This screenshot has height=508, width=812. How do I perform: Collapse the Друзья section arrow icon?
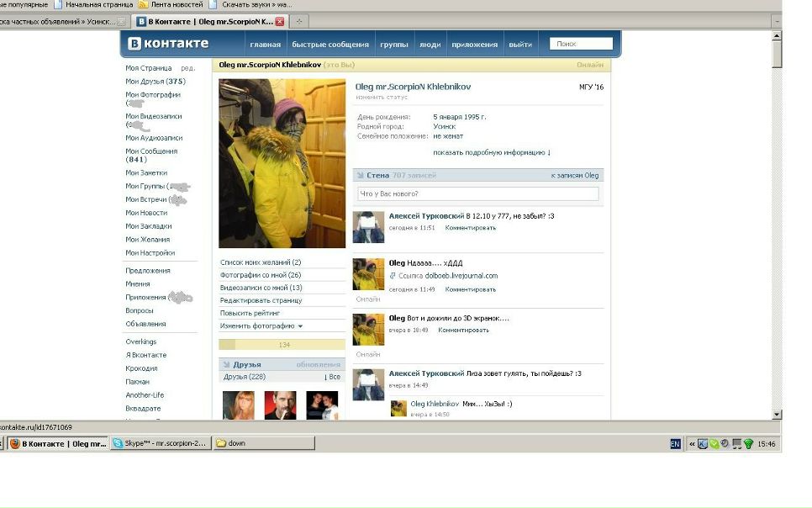click(x=226, y=365)
